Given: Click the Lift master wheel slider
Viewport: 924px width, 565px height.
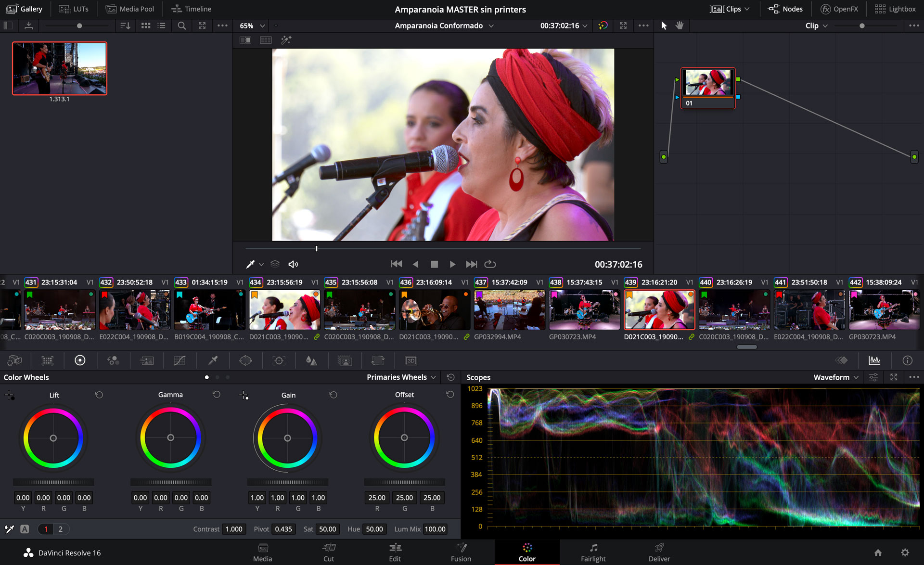Looking at the screenshot, I should pos(53,482).
